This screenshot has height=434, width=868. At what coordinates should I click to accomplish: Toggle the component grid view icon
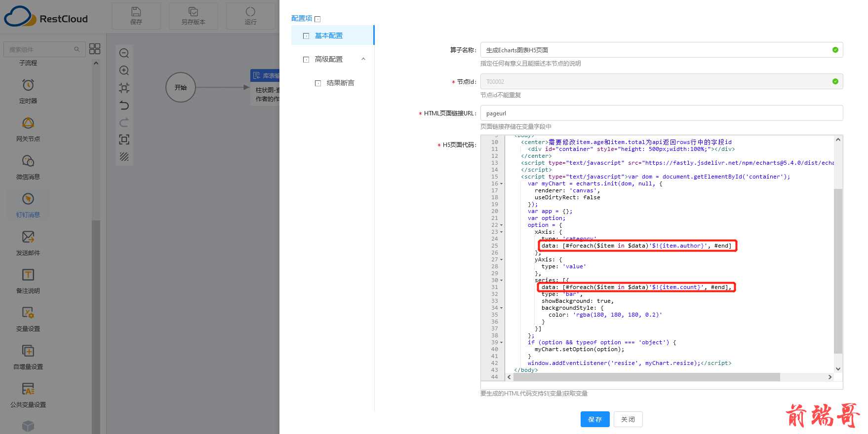(94, 49)
